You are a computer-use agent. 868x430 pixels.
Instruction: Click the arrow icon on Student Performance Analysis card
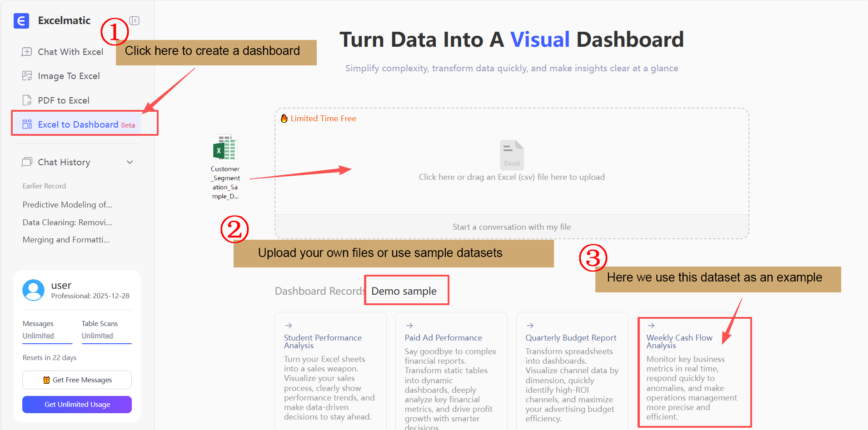coord(289,325)
